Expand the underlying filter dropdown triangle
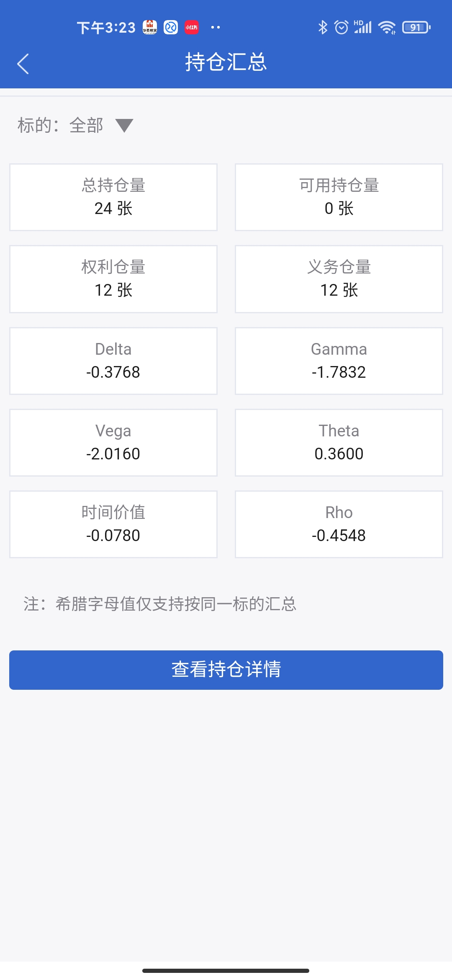The image size is (452, 980). pyautogui.click(x=124, y=125)
